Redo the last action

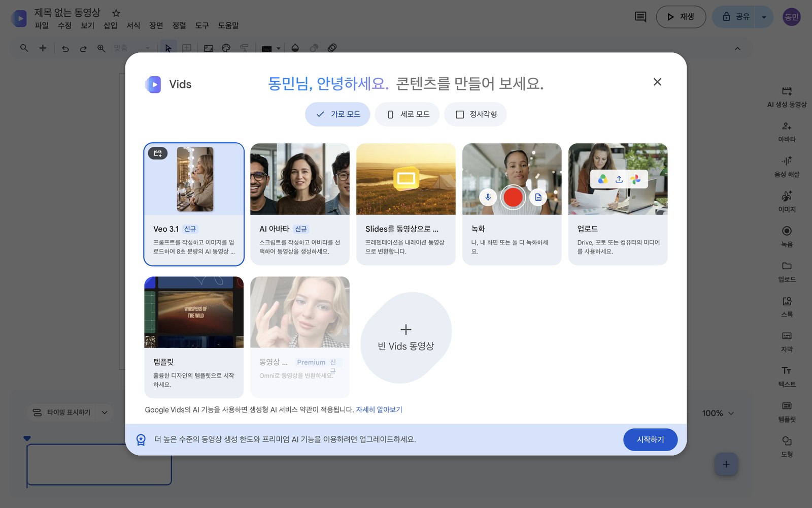pyautogui.click(x=83, y=48)
